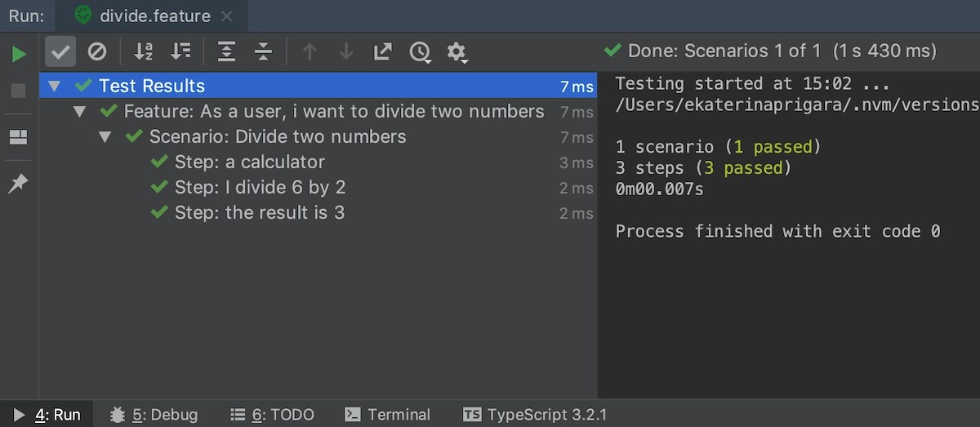Collapse all test nodes
Image resolution: width=980 pixels, height=427 pixels.
(x=263, y=52)
